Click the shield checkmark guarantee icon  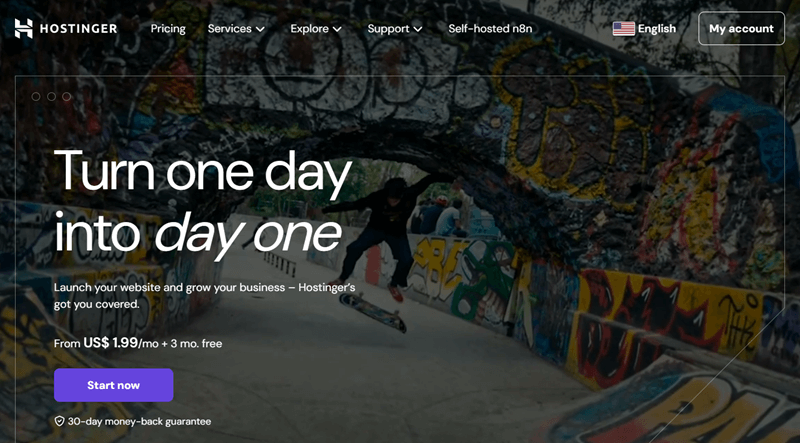click(x=59, y=422)
